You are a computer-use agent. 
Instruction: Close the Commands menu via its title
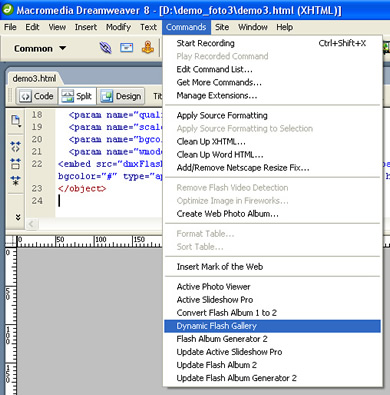(186, 27)
